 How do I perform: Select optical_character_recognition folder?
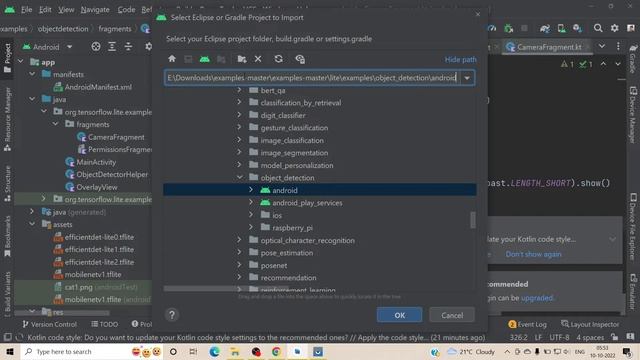coord(307,240)
